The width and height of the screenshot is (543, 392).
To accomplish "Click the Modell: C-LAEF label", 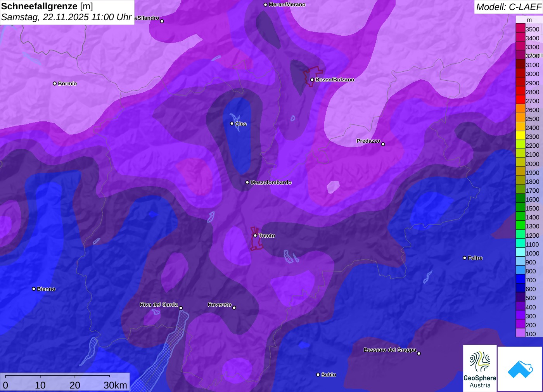I will pyautogui.click(x=508, y=7).
